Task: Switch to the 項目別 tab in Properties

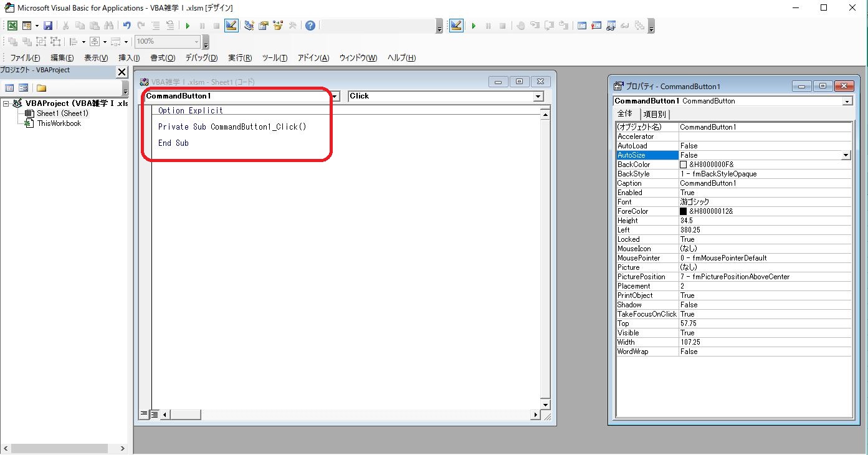Action: (x=654, y=114)
